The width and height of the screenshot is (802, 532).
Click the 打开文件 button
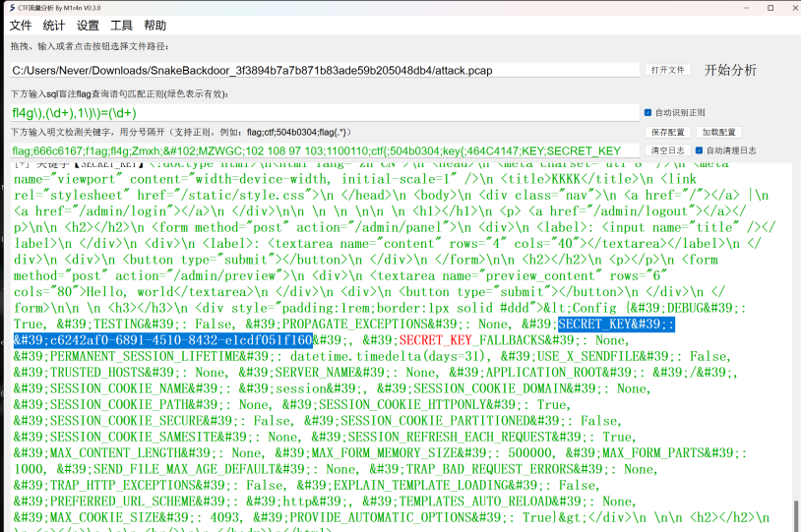[666, 70]
